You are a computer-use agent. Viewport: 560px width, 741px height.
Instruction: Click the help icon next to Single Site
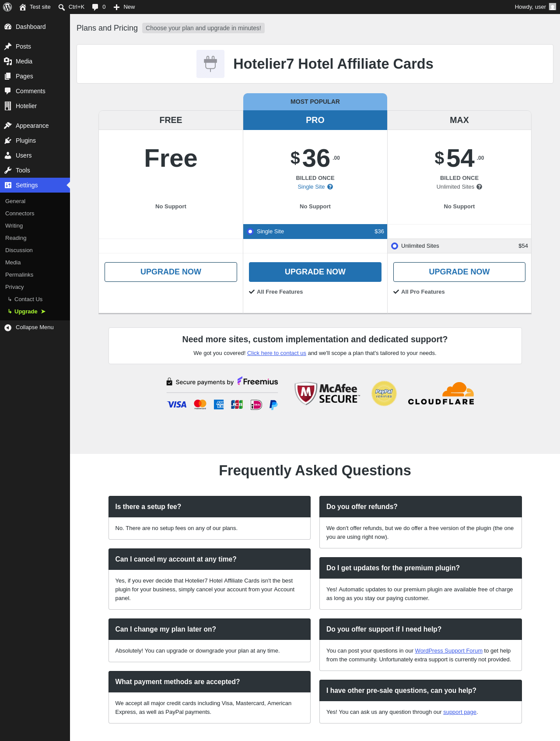[330, 187]
